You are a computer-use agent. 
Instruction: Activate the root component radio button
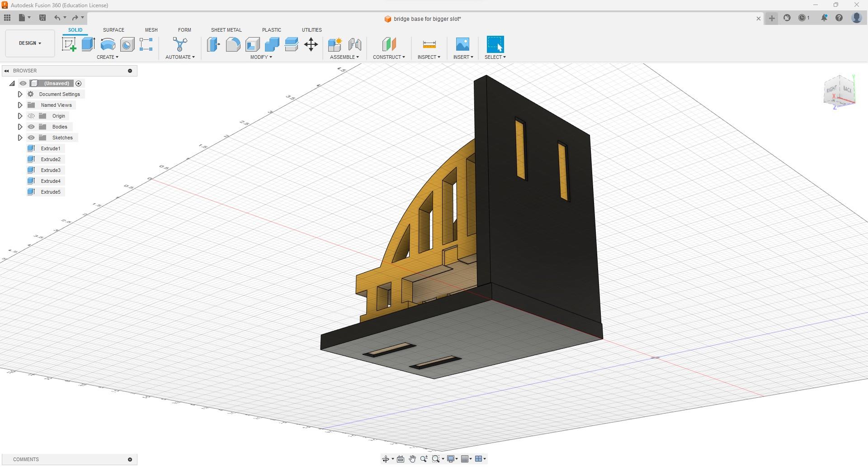coord(79,83)
